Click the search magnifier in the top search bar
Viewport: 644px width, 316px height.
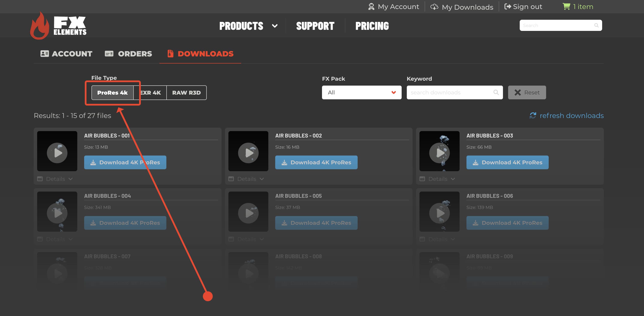(x=597, y=25)
